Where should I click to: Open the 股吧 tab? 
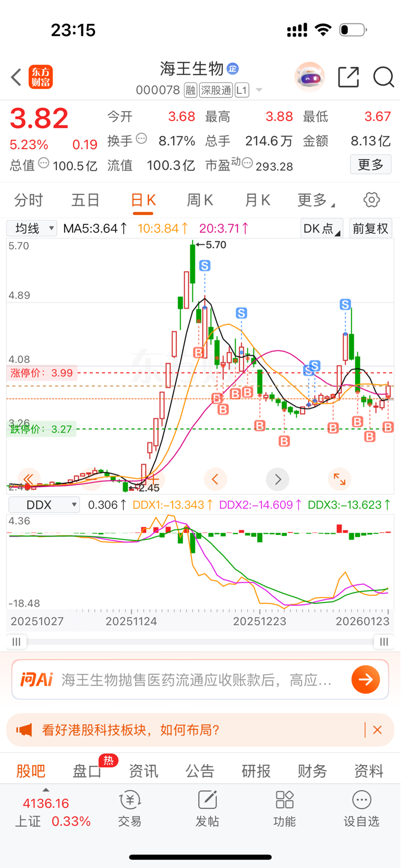[x=31, y=771]
